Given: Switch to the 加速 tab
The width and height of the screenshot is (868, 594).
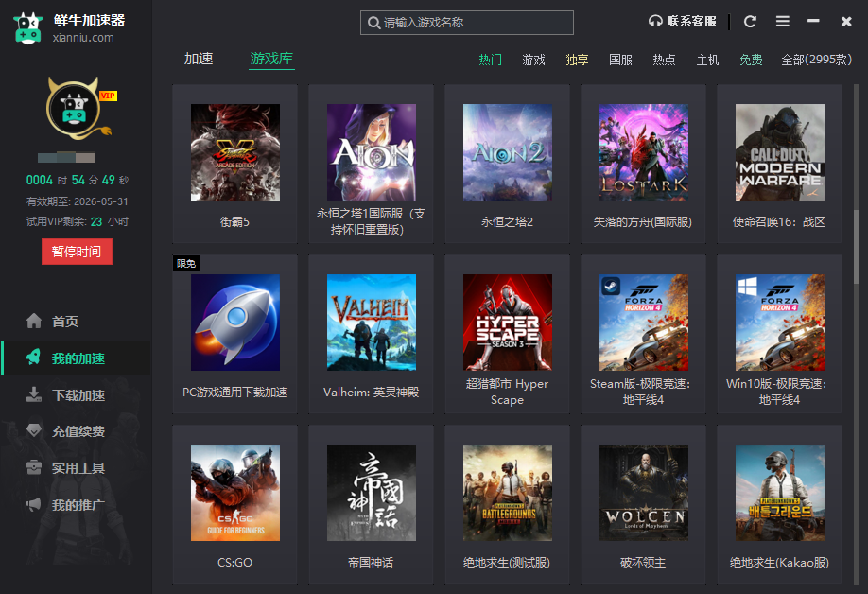Looking at the screenshot, I should tap(199, 59).
